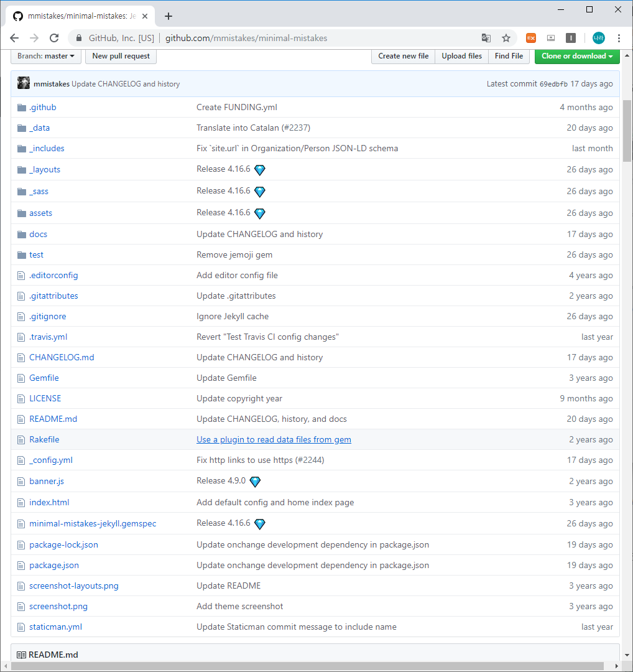Click the .github folder icon
The width and height of the screenshot is (633, 672).
21,108
